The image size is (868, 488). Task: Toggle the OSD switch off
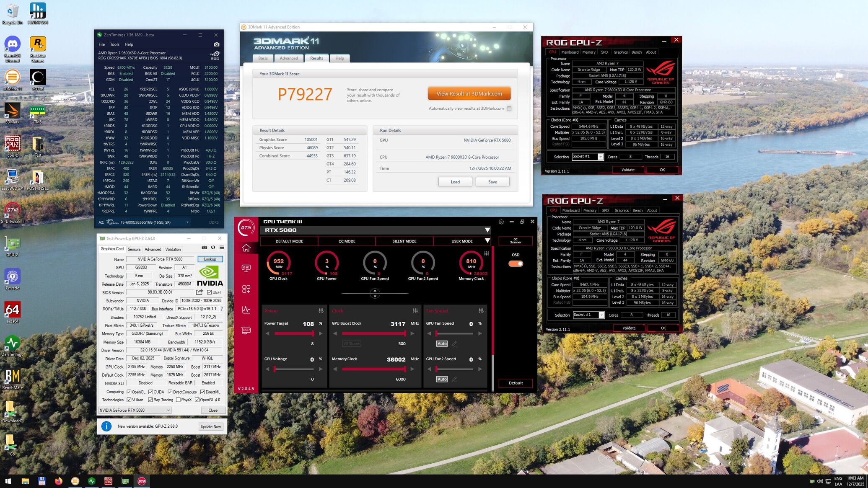coord(516,263)
